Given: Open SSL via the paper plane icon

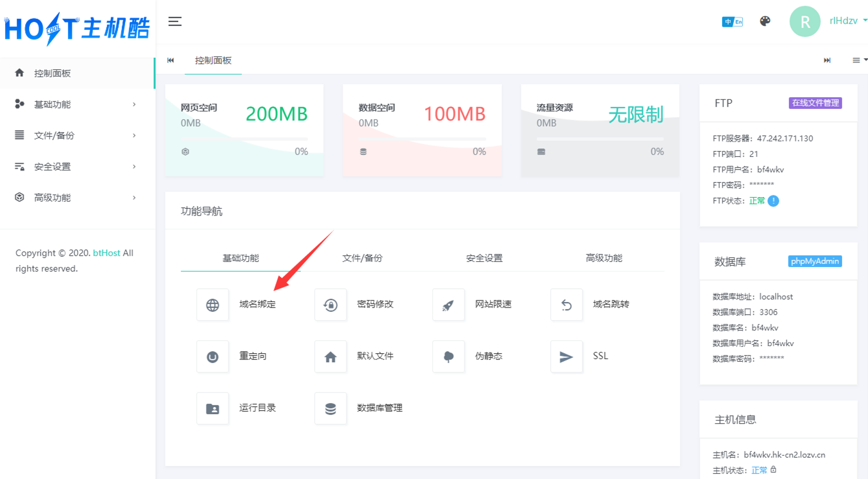Looking at the screenshot, I should (567, 357).
